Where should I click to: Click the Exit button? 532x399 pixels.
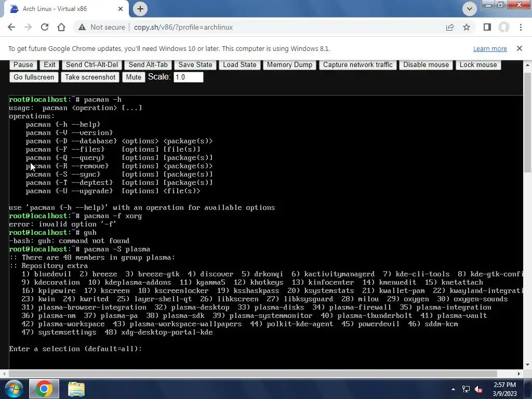click(x=49, y=65)
